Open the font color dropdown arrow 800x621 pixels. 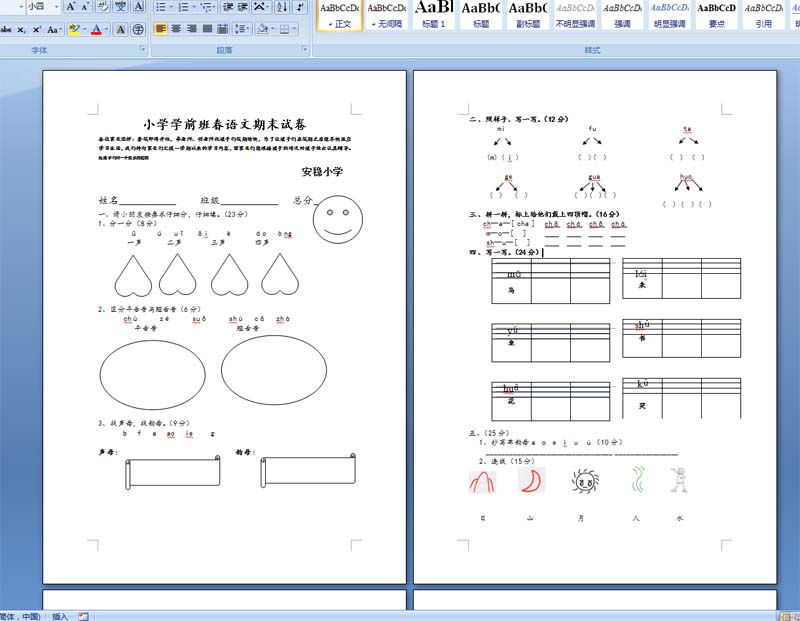(106, 30)
